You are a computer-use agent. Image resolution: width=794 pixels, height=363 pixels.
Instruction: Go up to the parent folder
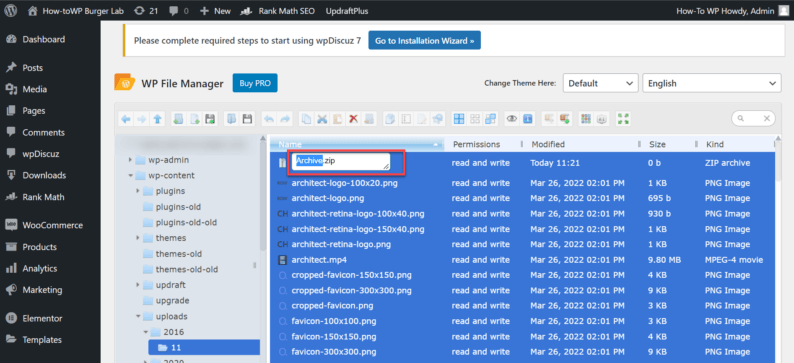[x=157, y=119]
